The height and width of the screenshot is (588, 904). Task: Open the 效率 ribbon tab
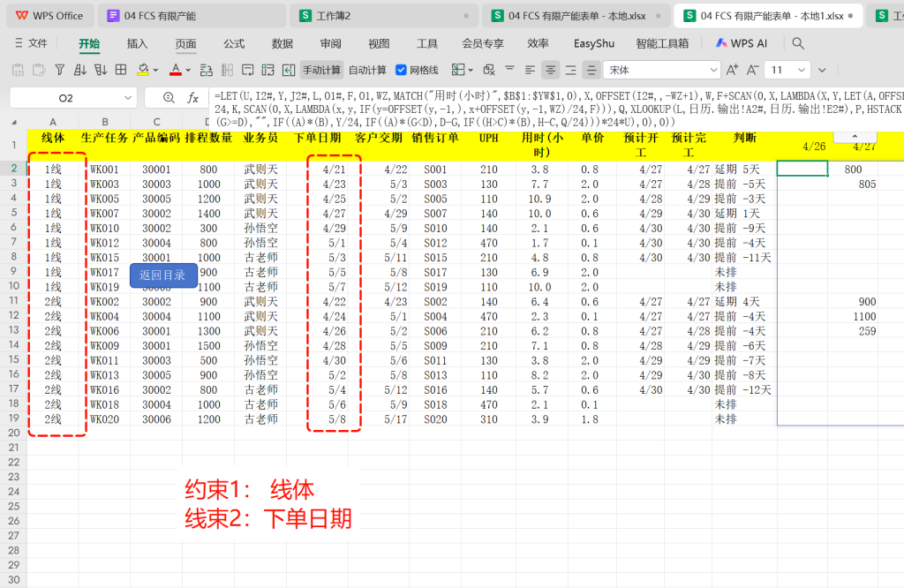[538, 44]
